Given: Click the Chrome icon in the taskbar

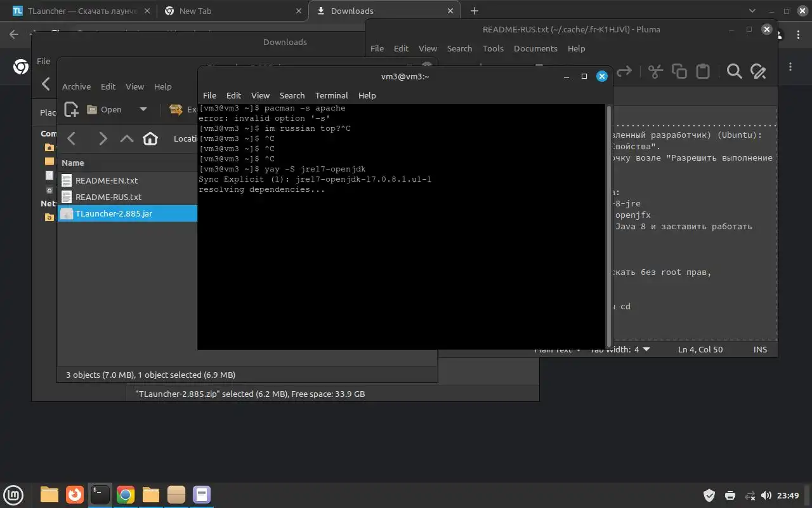Looking at the screenshot, I should coord(126,494).
